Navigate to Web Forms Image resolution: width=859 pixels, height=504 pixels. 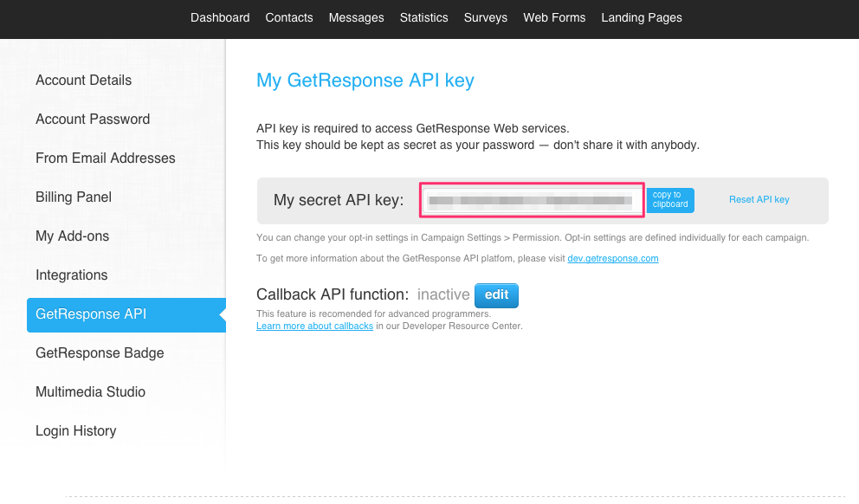(554, 17)
